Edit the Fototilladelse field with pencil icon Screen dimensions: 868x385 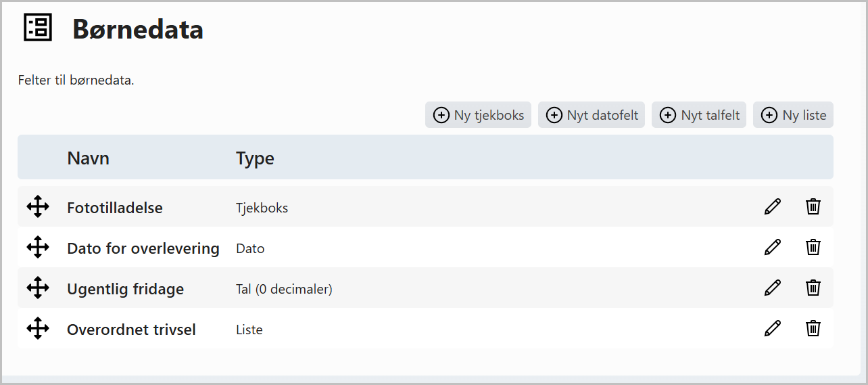[772, 206]
